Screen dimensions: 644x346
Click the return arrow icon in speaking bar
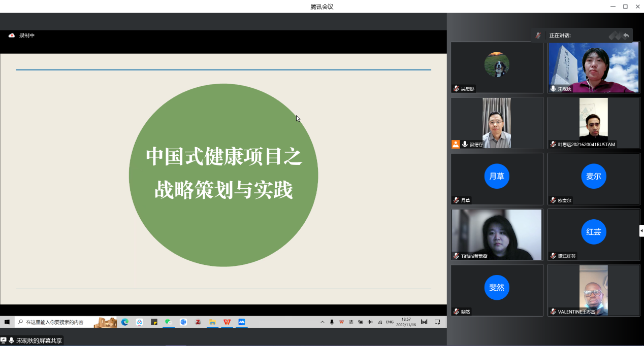click(x=626, y=36)
